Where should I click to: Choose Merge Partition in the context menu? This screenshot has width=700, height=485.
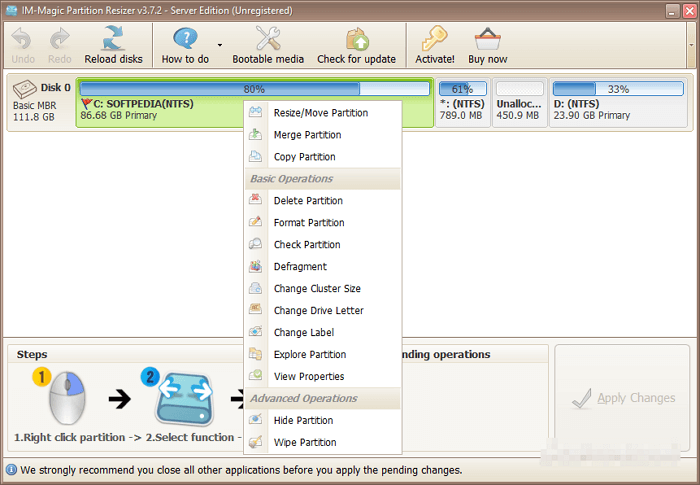(x=307, y=135)
